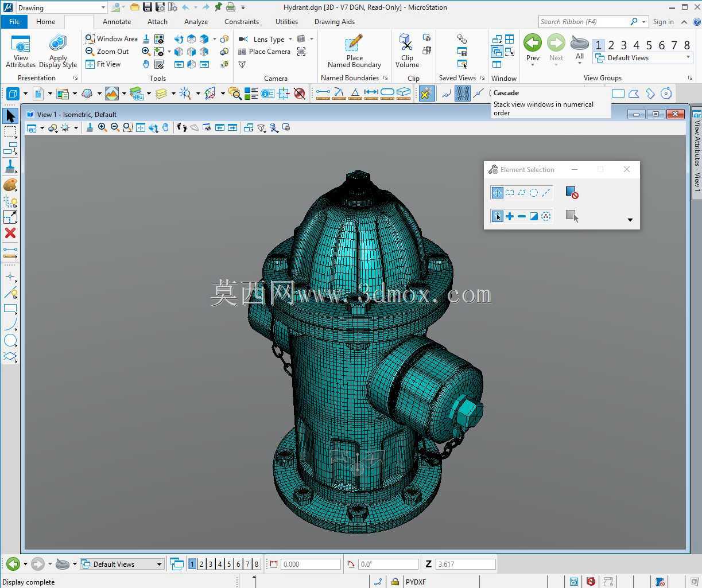Click the Fit View tool

tap(103, 64)
